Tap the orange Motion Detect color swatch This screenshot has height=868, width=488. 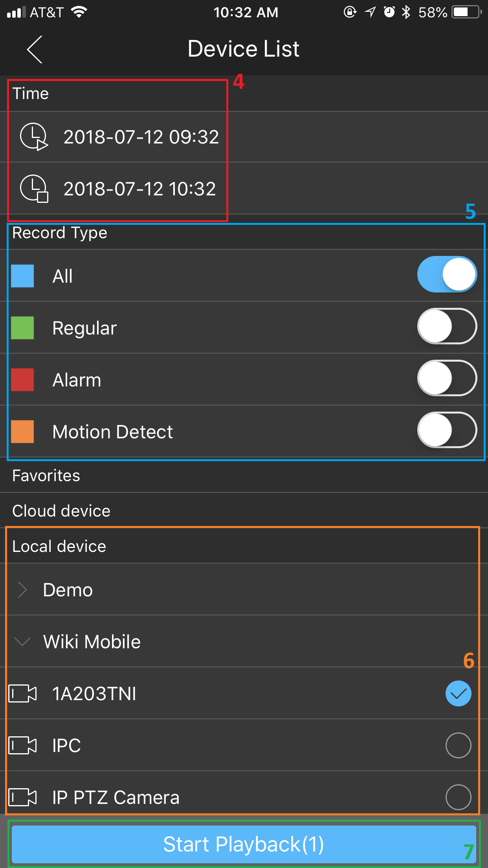coord(22,432)
